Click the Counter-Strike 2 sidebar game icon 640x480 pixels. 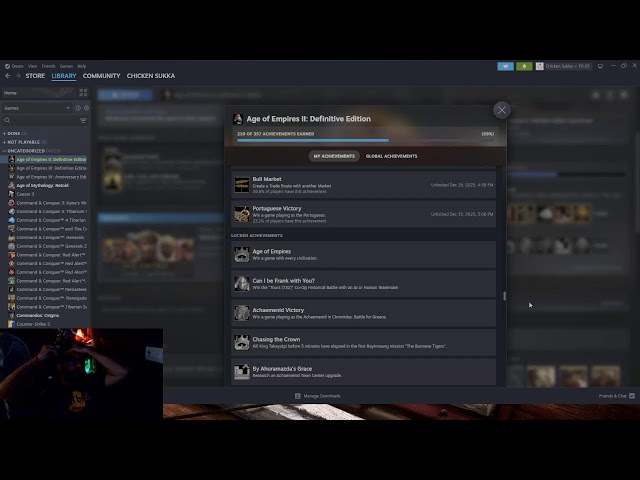(x=11, y=324)
